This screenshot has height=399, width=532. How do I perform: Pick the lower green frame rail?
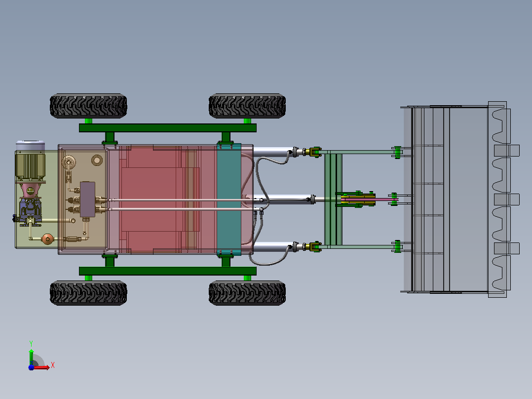coord(168,271)
